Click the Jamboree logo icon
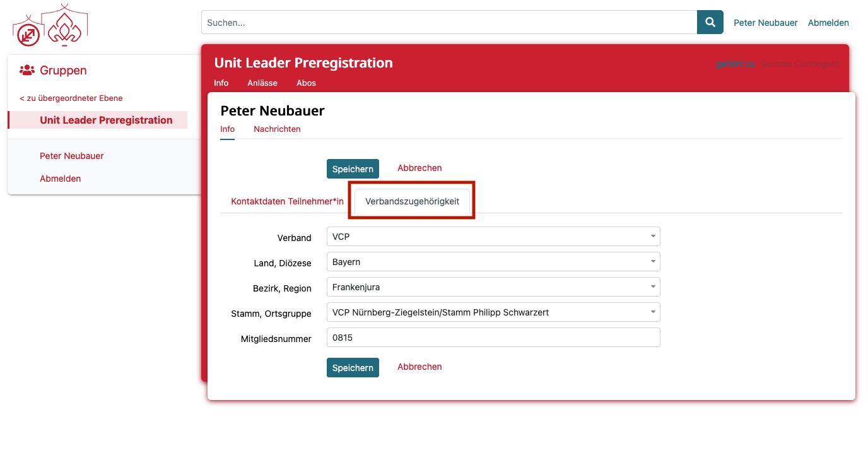The height and width of the screenshot is (460, 868). [x=50, y=26]
